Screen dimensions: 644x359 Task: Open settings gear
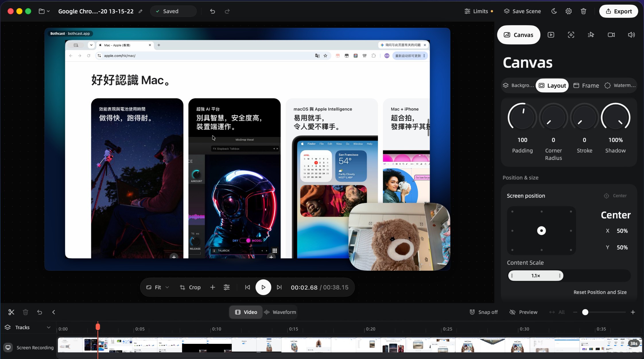(x=569, y=11)
